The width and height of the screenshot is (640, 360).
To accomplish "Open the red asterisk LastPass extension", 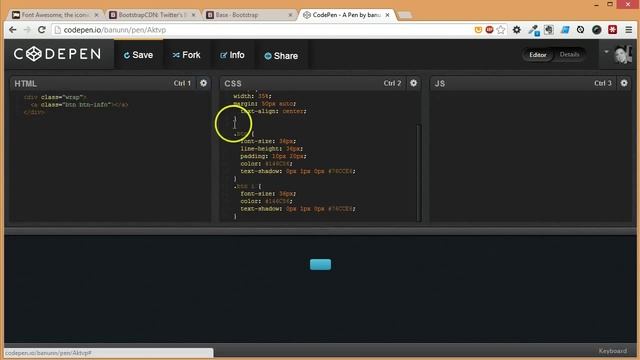I will (x=613, y=29).
